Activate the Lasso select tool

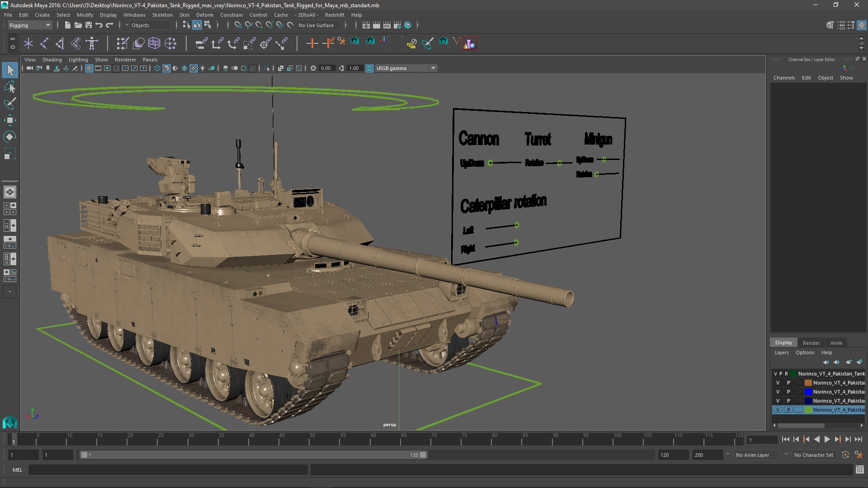(x=10, y=87)
